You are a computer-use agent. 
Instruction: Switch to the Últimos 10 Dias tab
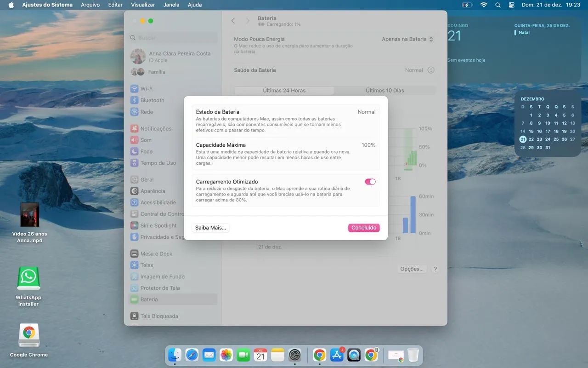point(384,91)
